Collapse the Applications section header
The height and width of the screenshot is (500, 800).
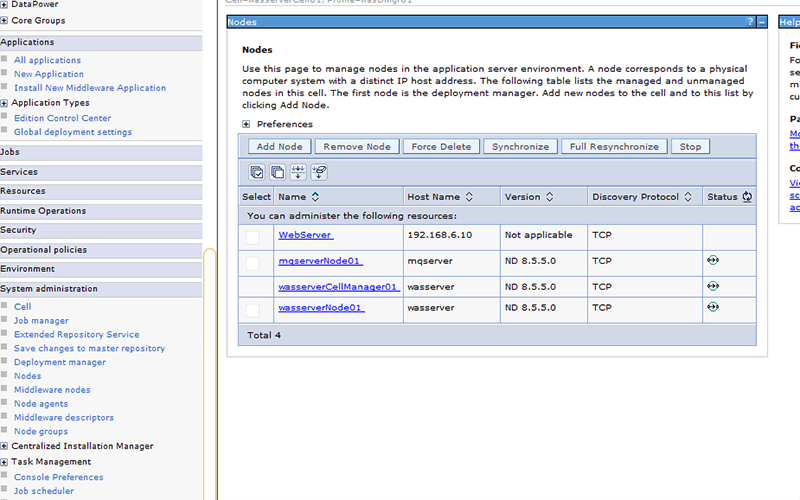pos(101,42)
